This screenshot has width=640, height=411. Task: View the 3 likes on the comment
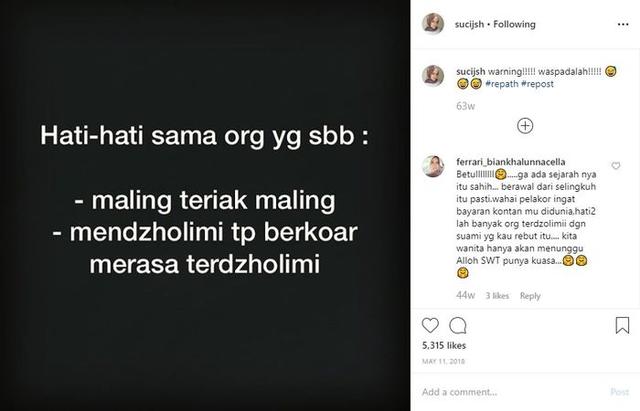click(x=497, y=296)
